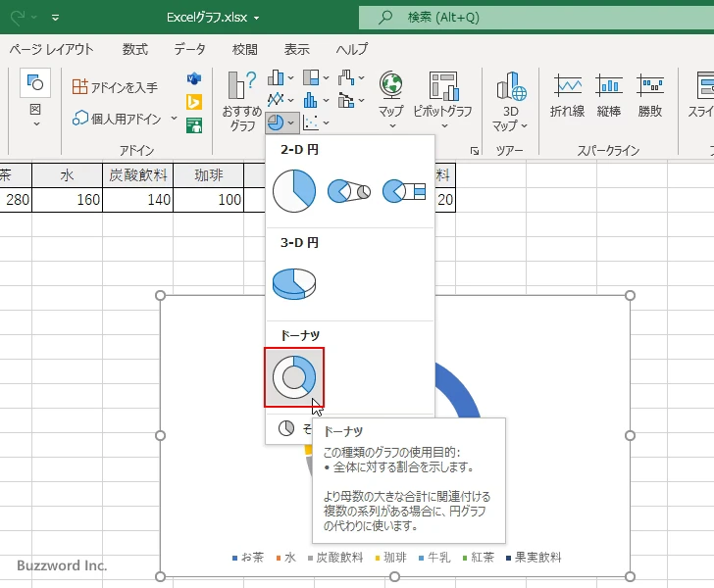Expand the scatter chart dropdown arrow

click(326, 122)
